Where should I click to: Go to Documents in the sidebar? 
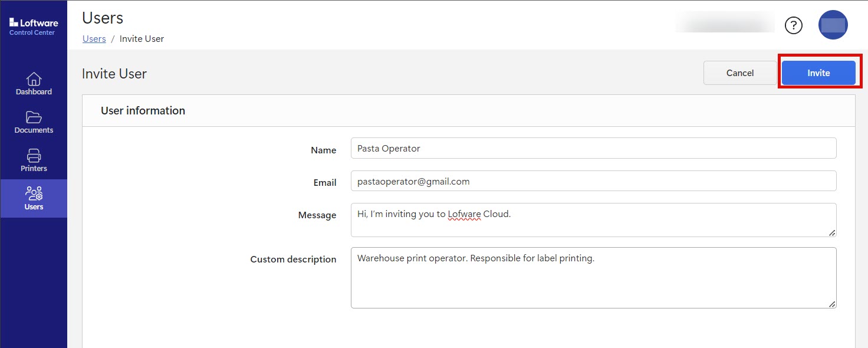coord(34,122)
